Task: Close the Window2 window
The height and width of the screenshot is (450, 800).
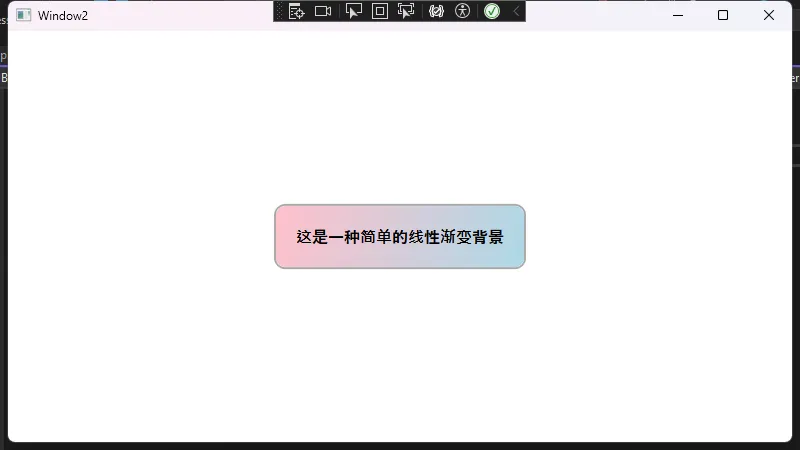Action: point(768,15)
